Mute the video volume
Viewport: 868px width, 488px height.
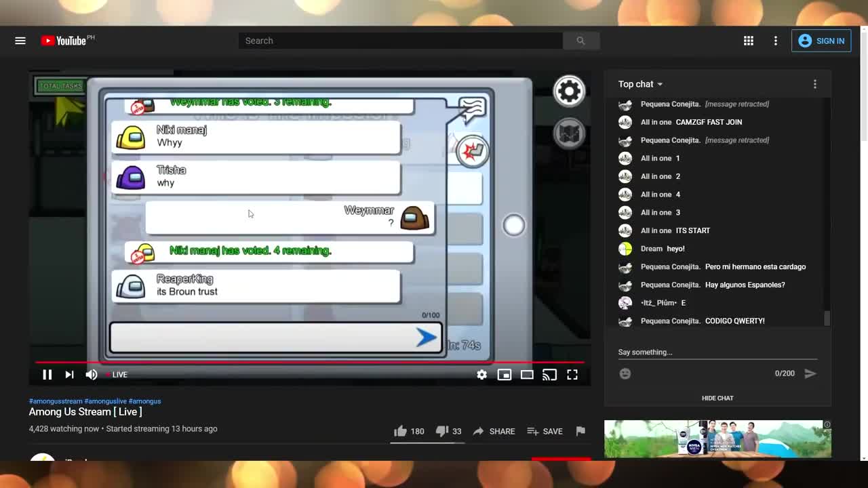[92, 374]
